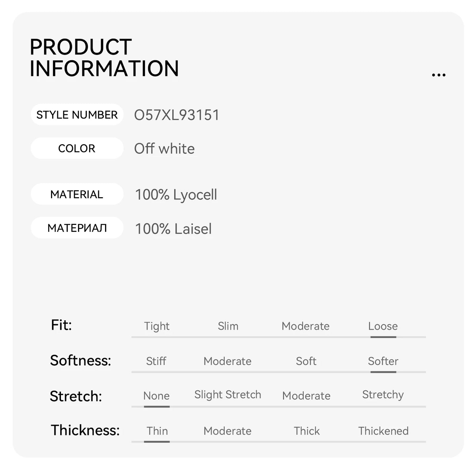Viewport: 476px width, 475px height.
Task: Select the Thickened option
Action: click(383, 431)
